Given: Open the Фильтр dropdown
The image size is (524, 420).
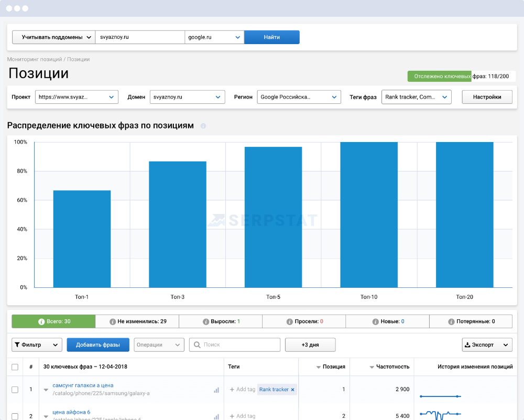Looking at the screenshot, I should [x=37, y=345].
